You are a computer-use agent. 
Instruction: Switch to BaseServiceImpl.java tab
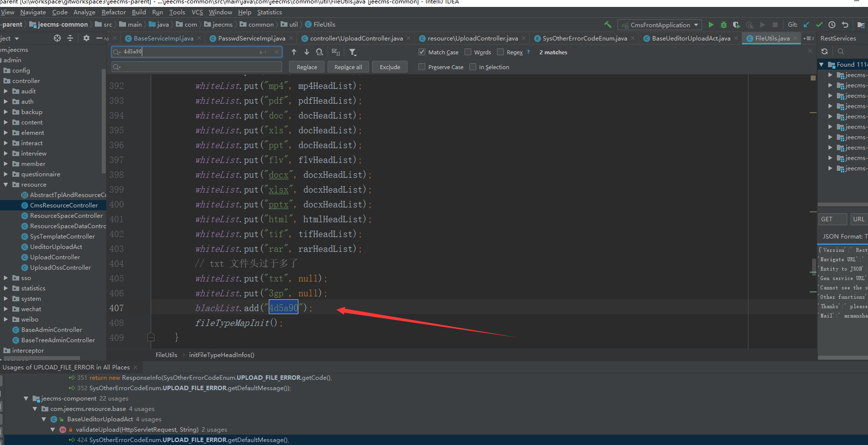(x=163, y=38)
